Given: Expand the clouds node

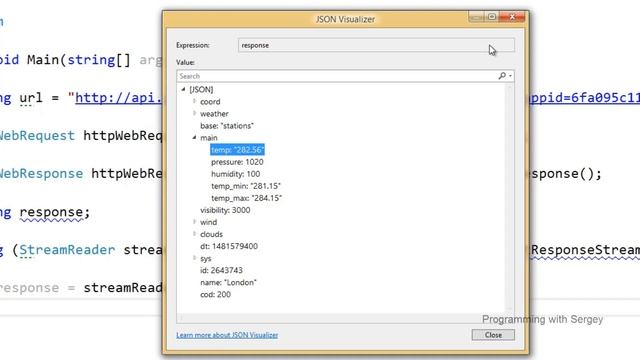Looking at the screenshot, I should 194,234.
